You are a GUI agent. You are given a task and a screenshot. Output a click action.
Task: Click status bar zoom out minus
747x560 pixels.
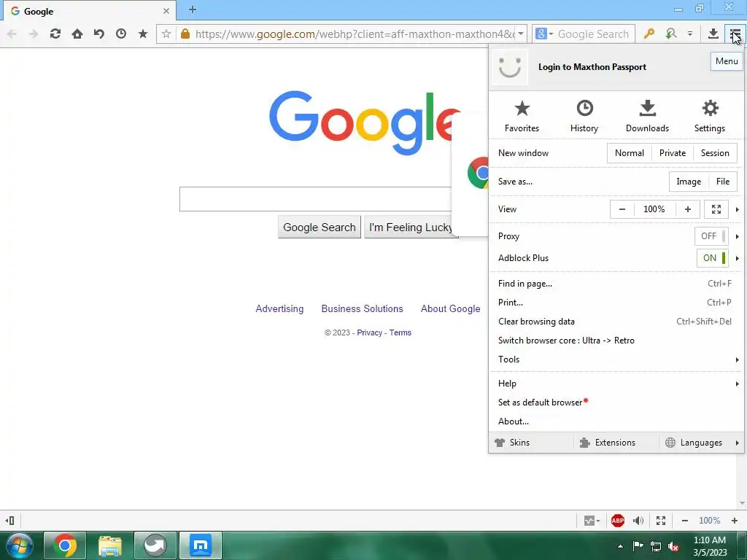point(685,521)
